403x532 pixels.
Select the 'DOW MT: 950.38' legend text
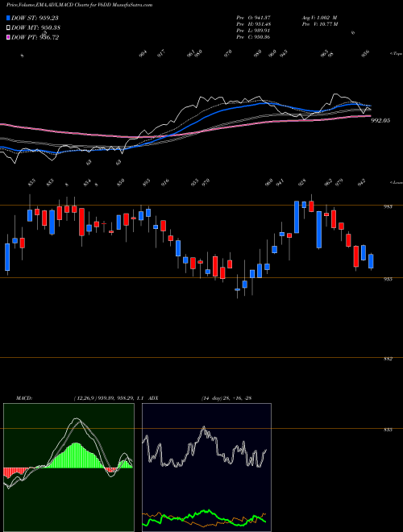pos(36,28)
